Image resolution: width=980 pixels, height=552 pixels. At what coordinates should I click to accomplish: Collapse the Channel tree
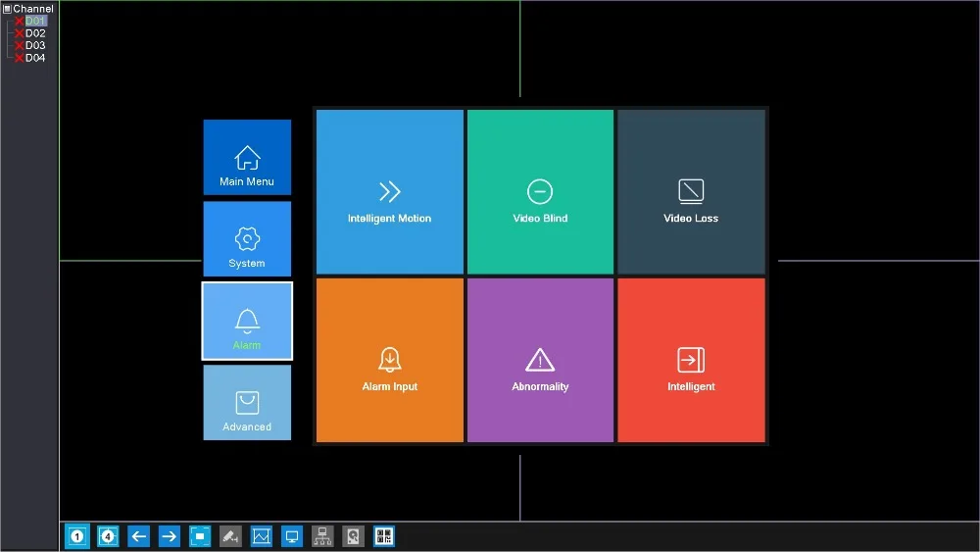7,9
